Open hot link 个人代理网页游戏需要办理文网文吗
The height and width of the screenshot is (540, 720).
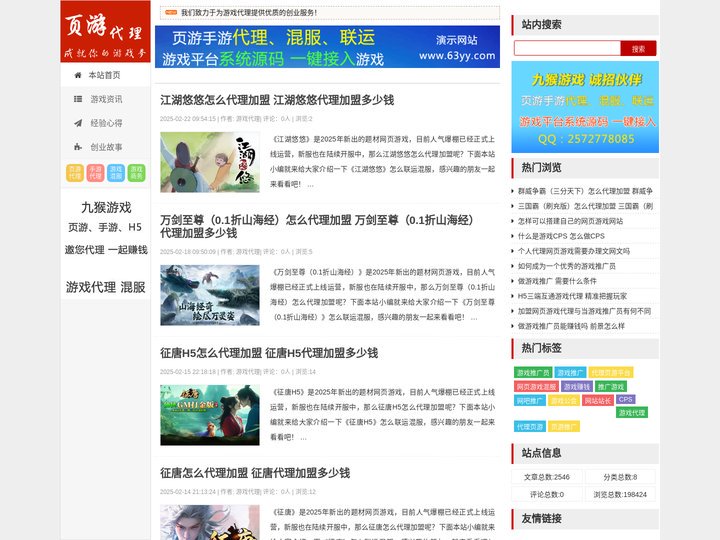click(x=574, y=251)
